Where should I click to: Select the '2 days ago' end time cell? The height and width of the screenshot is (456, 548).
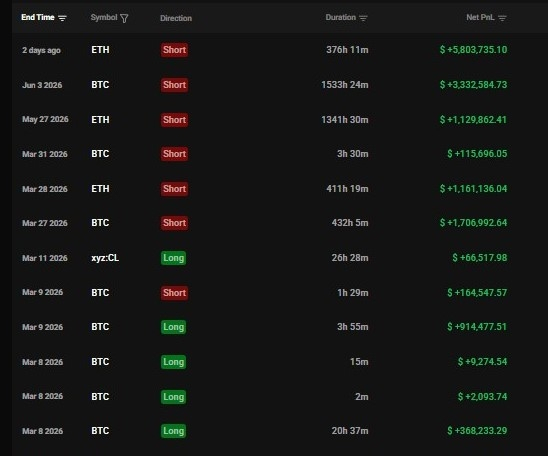point(41,50)
